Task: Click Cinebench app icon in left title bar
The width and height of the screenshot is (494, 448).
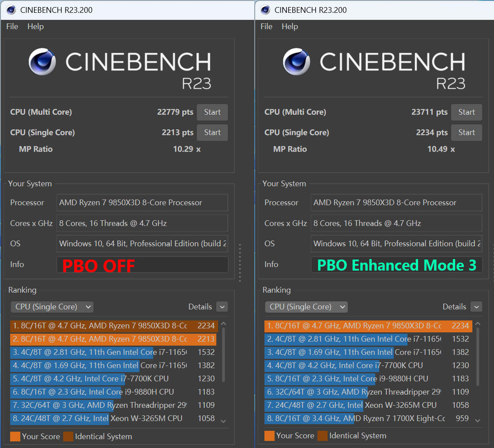Action: [x=11, y=10]
